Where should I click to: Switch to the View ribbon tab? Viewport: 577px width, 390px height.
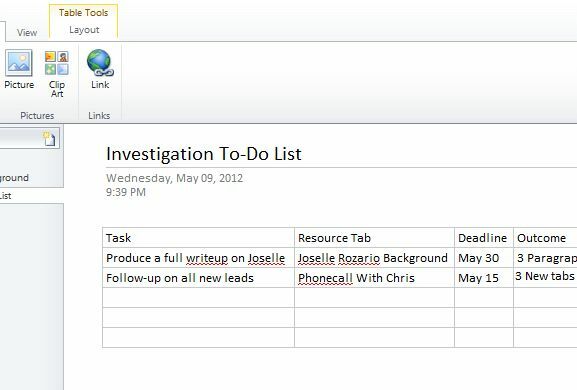click(27, 32)
